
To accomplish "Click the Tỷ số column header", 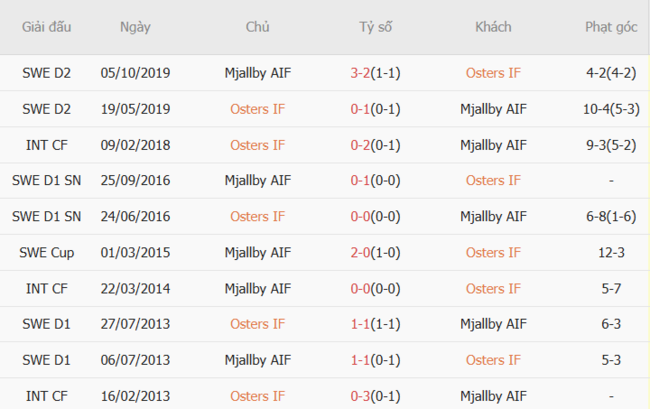I will point(376,27).
